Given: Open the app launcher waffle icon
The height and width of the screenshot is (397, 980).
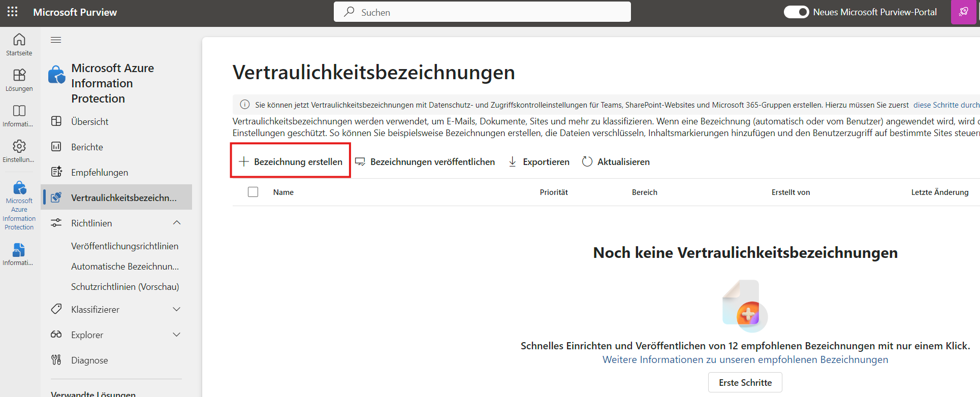Looking at the screenshot, I should [12, 12].
